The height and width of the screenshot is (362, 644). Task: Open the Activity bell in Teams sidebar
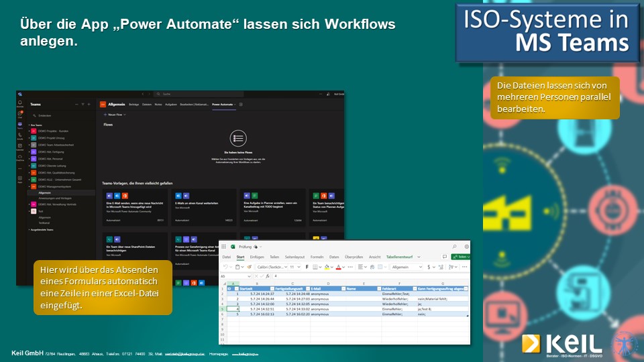pos(20,103)
